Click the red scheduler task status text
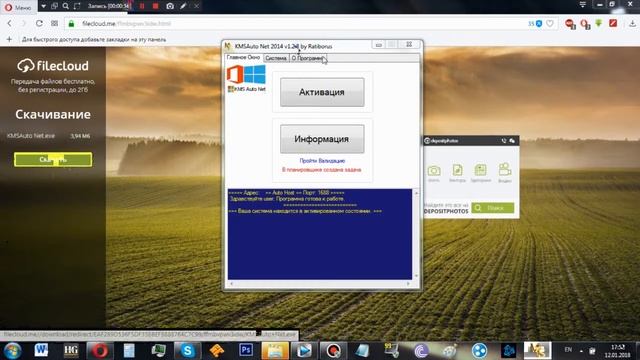Viewport: 640px width, 360px height. coord(322,170)
